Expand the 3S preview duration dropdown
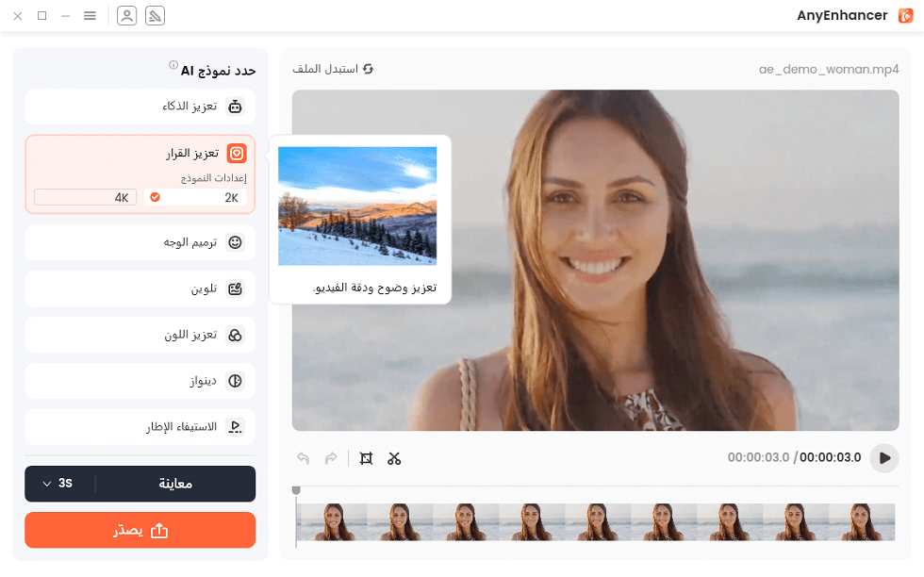Screen dimensions: 924x577 click(58, 484)
